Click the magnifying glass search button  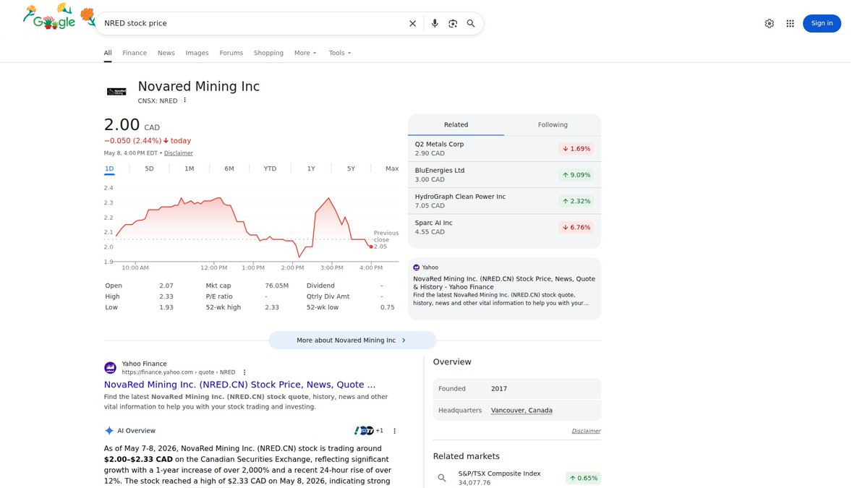[471, 23]
